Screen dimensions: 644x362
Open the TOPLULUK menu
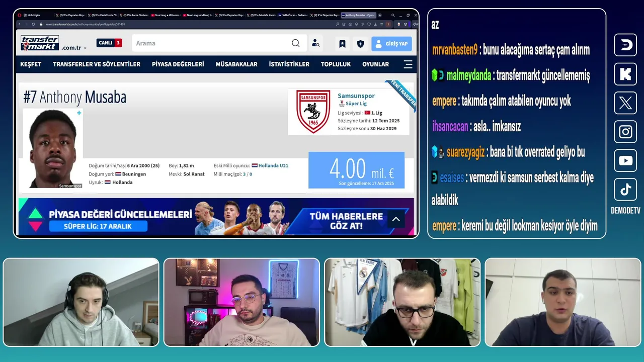[336, 64]
